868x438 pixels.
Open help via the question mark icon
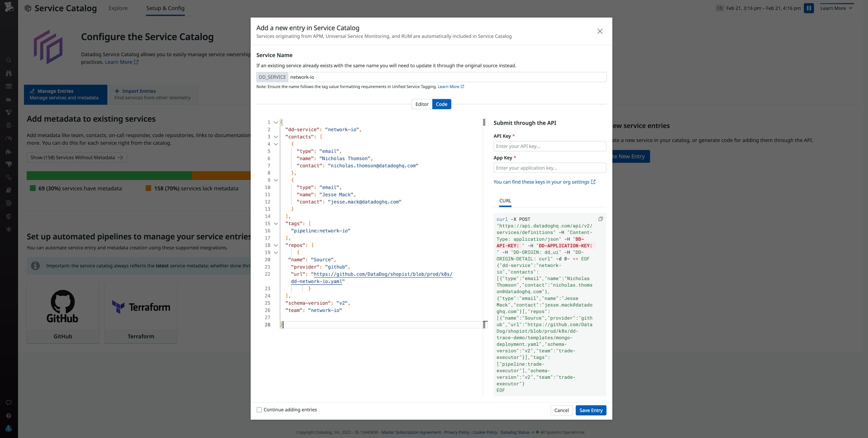8,415
